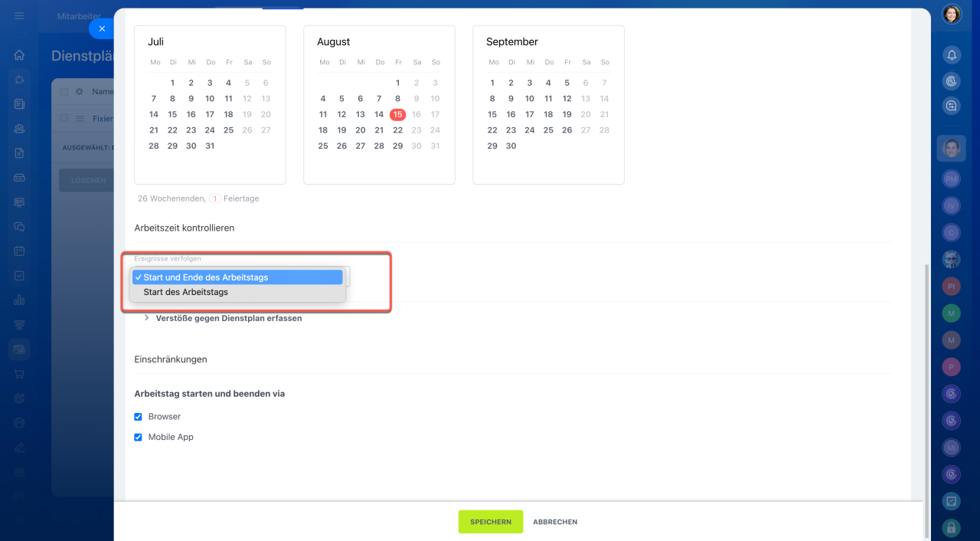Click day 1 in August calendar
980x541 pixels.
[x=397, y=83]
